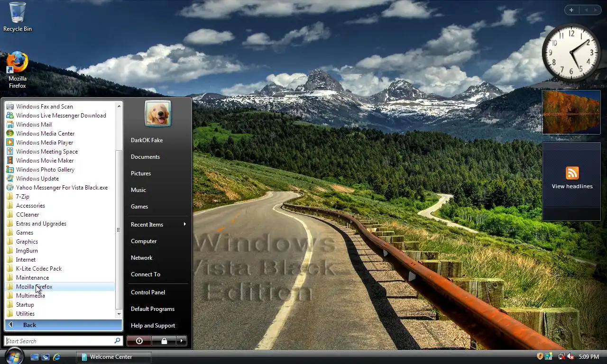Open the DarkOK Fake user folder link
The image size is (607, 364).
147,140
